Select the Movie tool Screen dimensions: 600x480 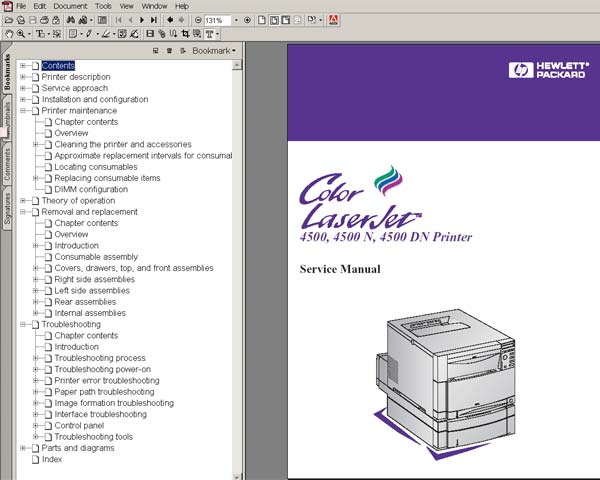point(150,34)
